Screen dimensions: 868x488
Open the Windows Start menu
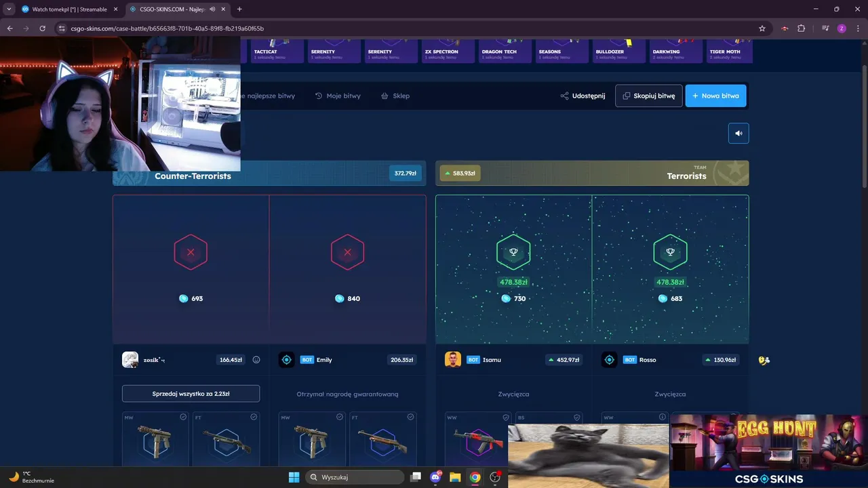(x=294, y=477)
